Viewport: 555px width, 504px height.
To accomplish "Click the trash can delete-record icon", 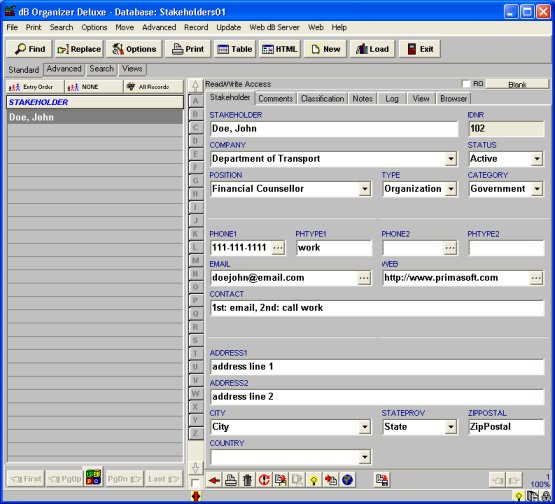I will [x=247, y=480].
